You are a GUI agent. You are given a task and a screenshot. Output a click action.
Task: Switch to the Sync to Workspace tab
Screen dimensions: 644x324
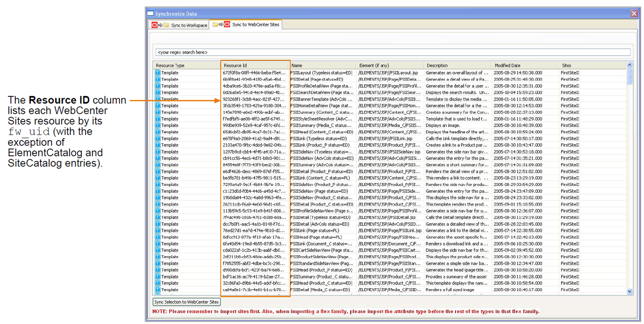179,25
